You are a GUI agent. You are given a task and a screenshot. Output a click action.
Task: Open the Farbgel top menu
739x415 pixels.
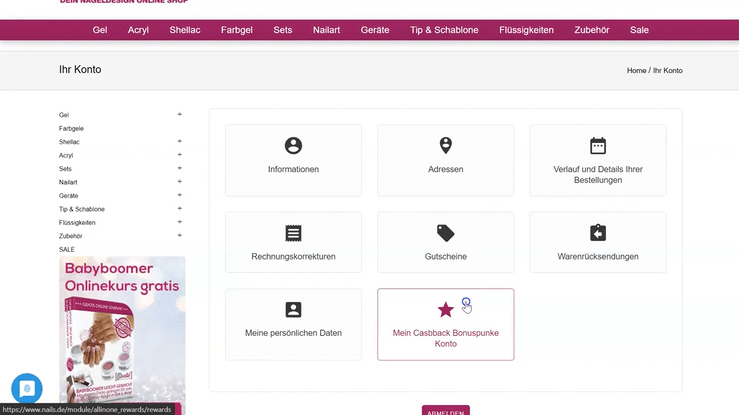pyautogui.click(x=237, y=30)
